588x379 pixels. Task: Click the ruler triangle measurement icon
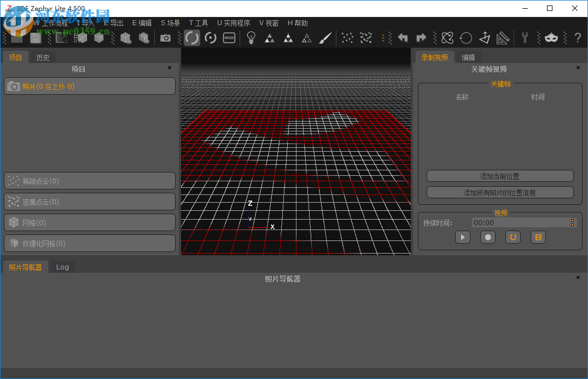[x=503, y=38]
